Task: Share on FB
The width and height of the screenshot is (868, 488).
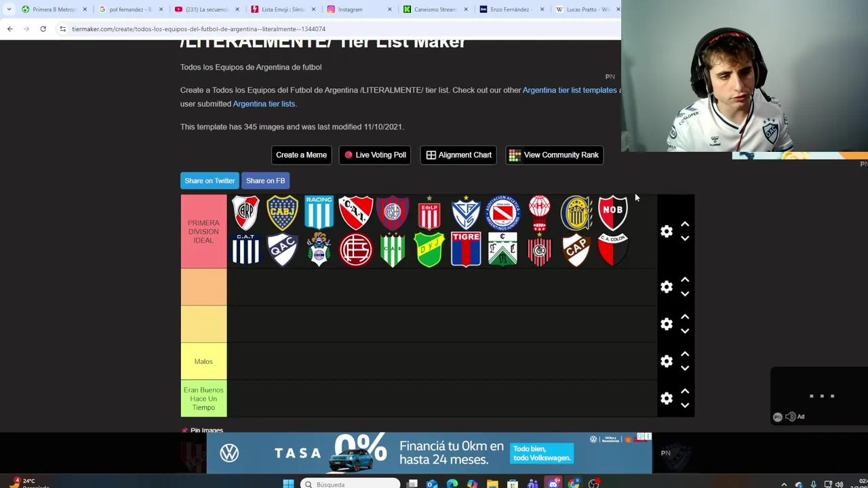Action: point(265,181)
